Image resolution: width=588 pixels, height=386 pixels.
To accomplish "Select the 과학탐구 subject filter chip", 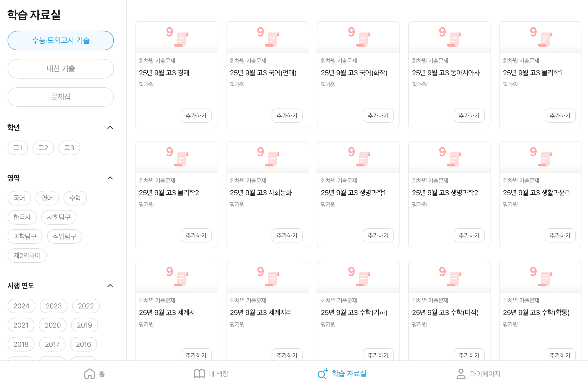I will tap(25, 236).
